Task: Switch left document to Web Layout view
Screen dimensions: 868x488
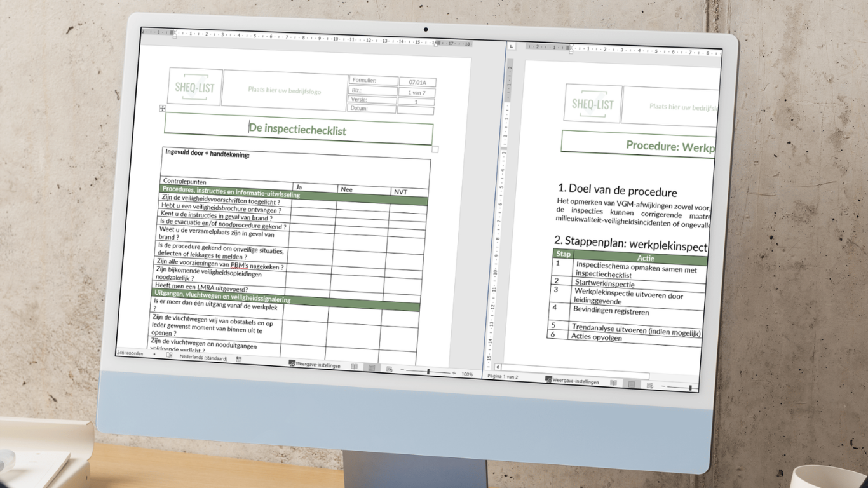Action: pyautogui.click(x=389, y=369)
